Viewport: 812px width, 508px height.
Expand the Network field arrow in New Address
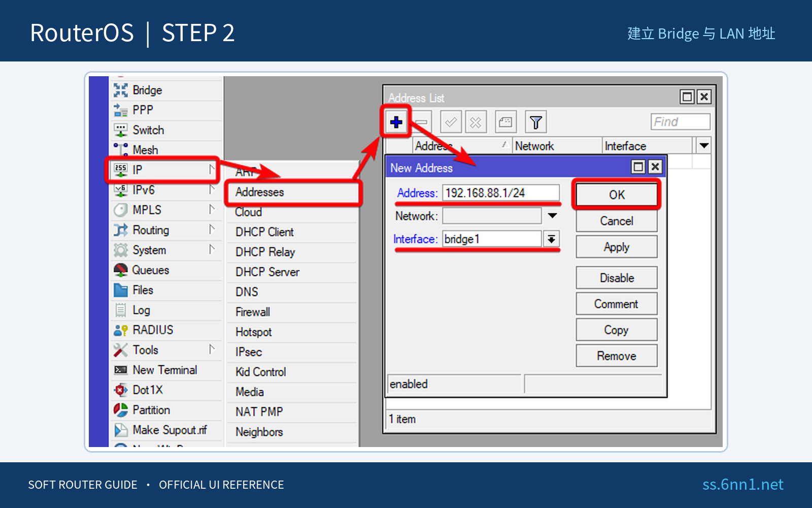click(x=553, y=216)
